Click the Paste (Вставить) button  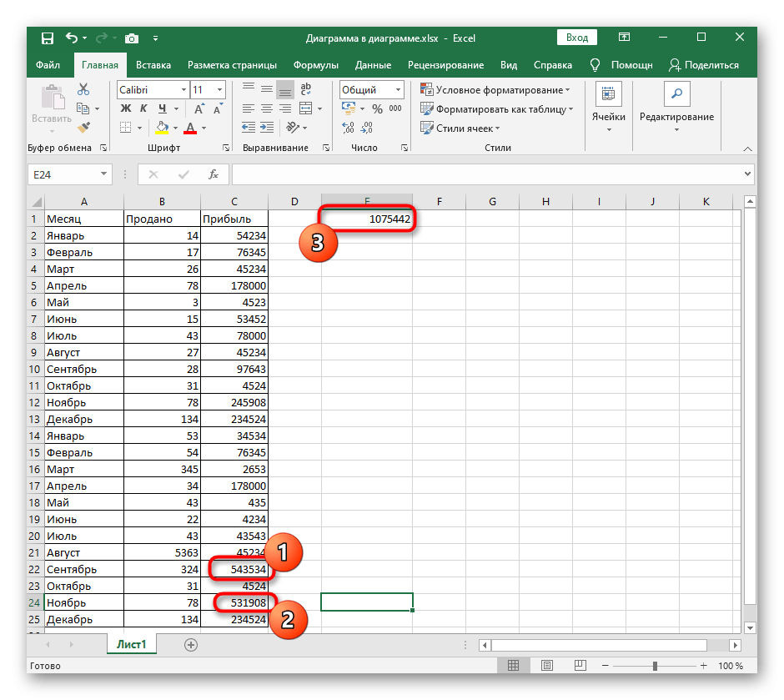(52, 108)
